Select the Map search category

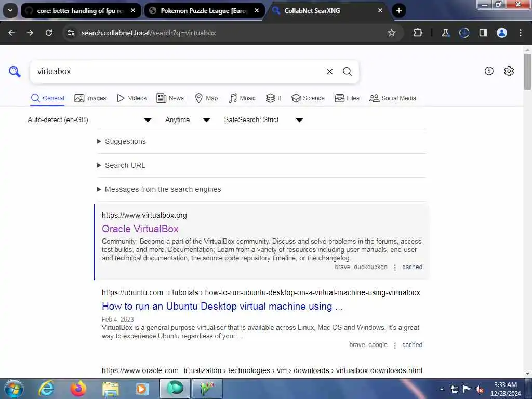tap(206, 98)
